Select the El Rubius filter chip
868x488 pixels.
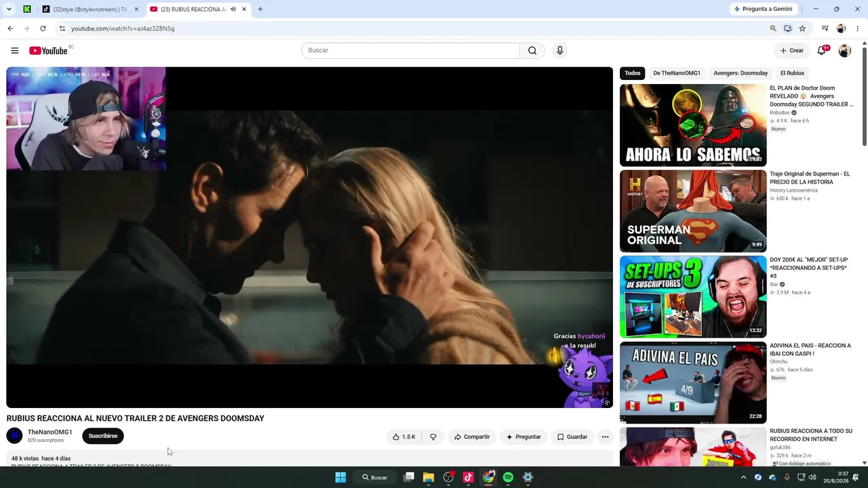point(792,73)
